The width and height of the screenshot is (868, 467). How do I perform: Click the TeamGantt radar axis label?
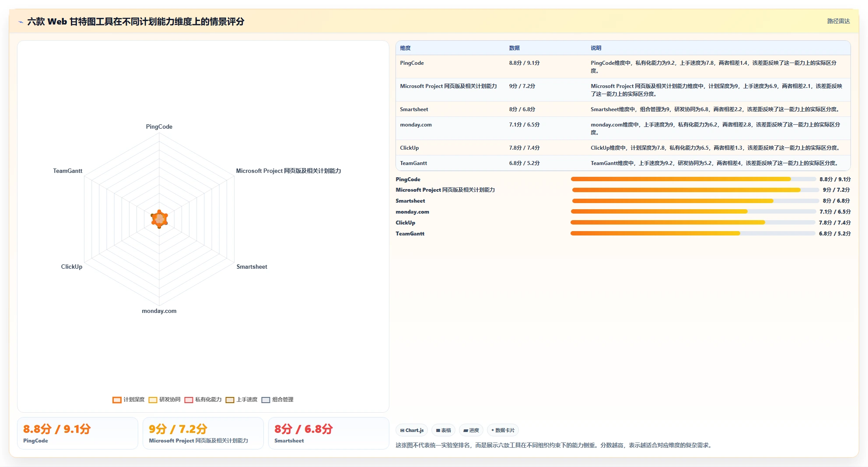click(x=68, y=171)
